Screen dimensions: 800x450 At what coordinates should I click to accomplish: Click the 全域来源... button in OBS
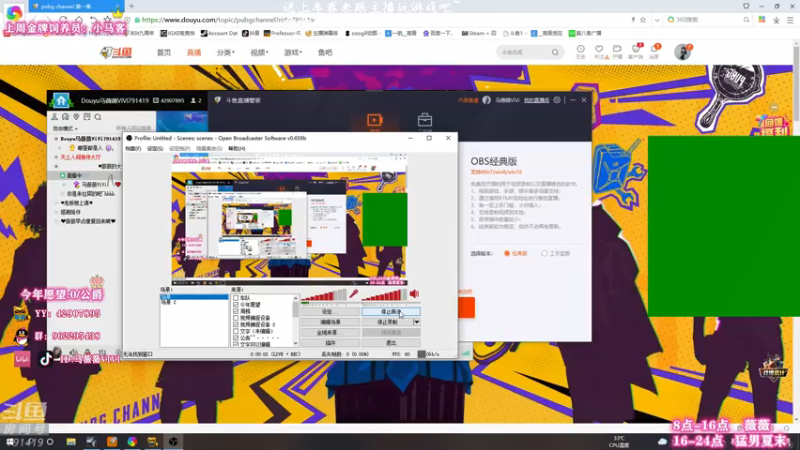click(x=330, y=333)
